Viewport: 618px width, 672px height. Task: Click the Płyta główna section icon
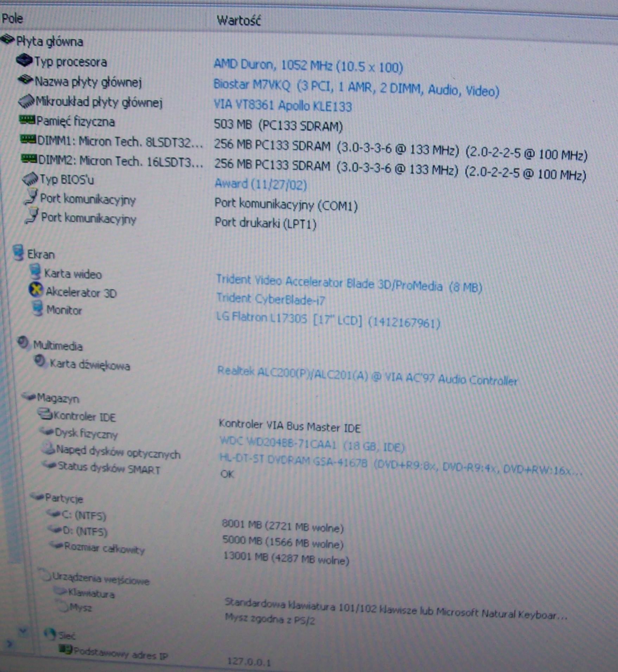coord(8,39)
